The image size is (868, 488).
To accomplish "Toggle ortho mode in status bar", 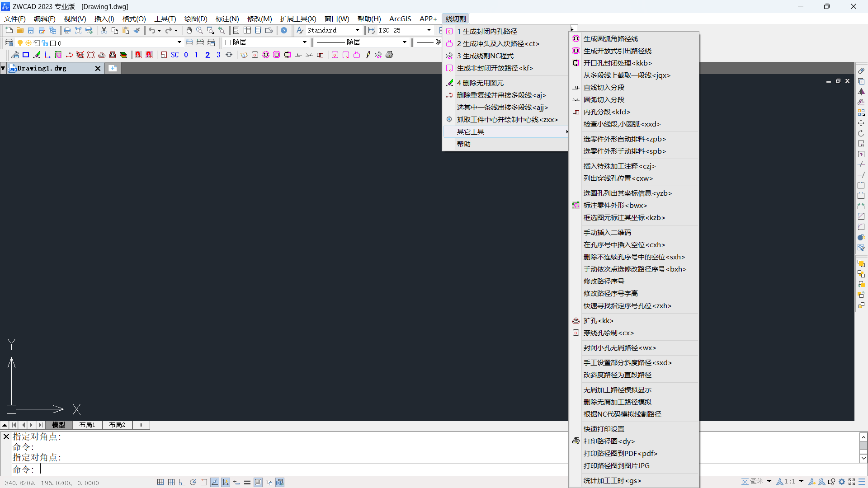I will [182, 482].
